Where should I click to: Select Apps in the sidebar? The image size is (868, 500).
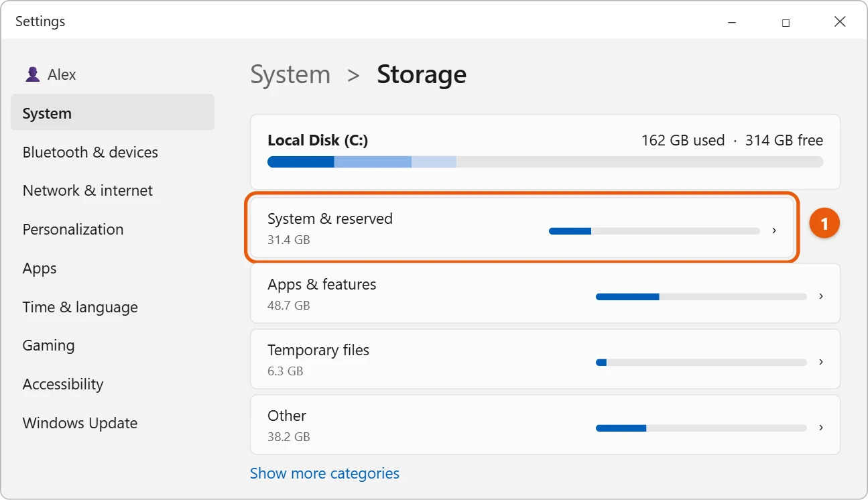tap(40, 268)
